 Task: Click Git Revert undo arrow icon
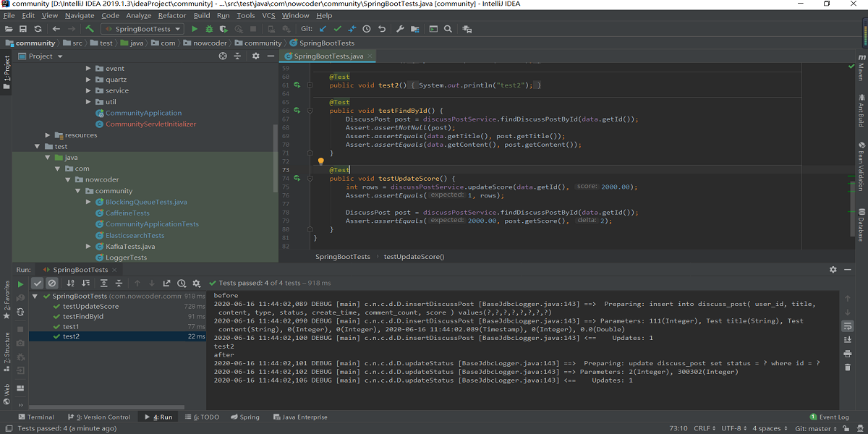381,29
